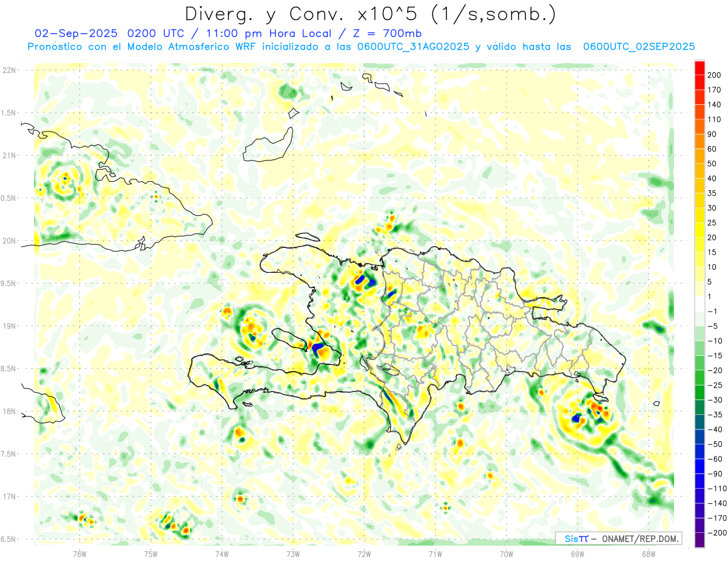This screenshot has height=562, width=728.
Task: Click the "-15" value on color scale
Action: click(714, 355)
